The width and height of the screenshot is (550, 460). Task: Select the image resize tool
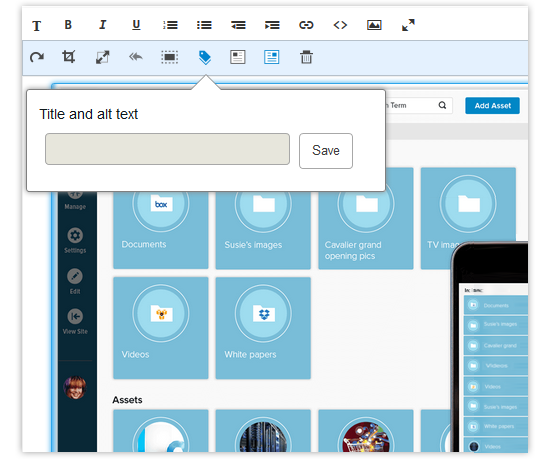pyautogui.click(x=102, y=57)
